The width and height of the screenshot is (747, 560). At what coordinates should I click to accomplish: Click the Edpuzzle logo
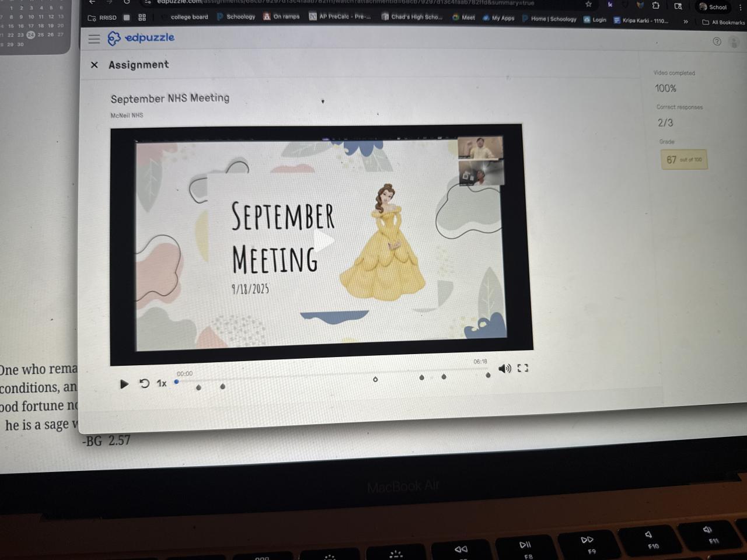point(141,38)
